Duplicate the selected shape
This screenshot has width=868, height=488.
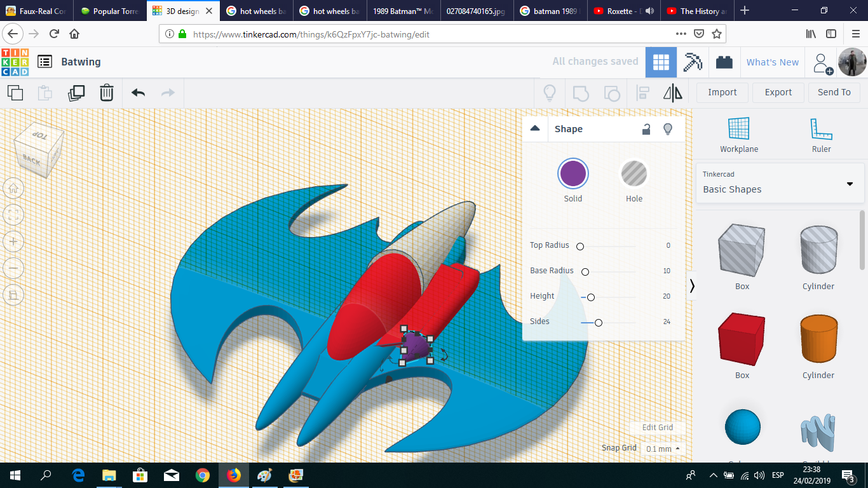pos(76,93)
